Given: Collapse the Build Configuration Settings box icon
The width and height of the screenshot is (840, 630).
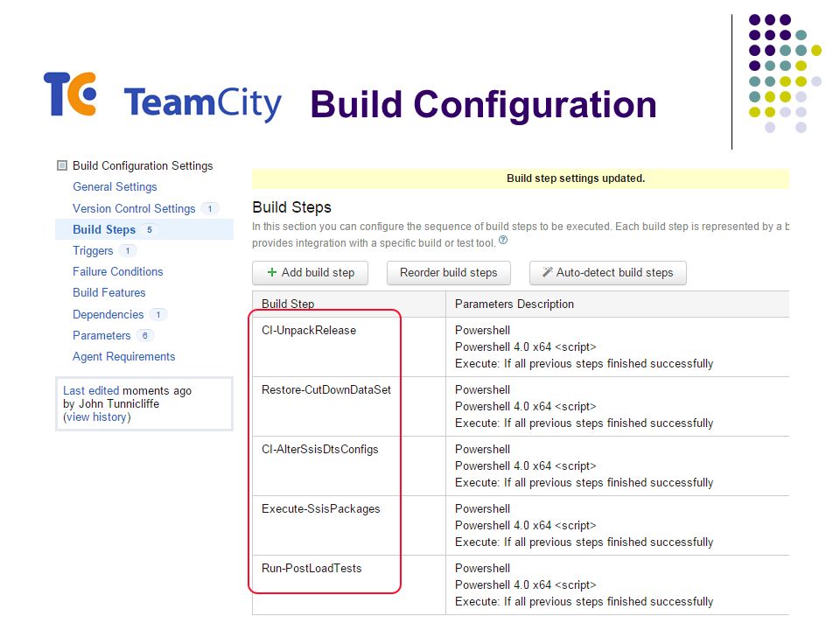Looking at the screenshot, I should click(x=62, y=165).
